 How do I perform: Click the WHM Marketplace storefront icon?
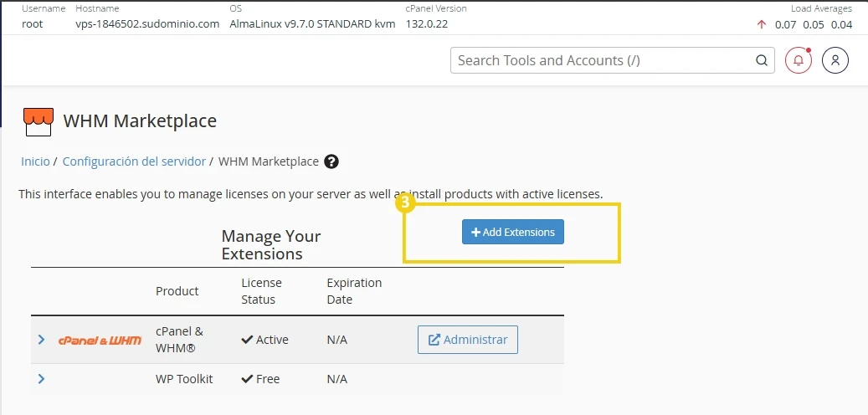click(x=39, y=121)
